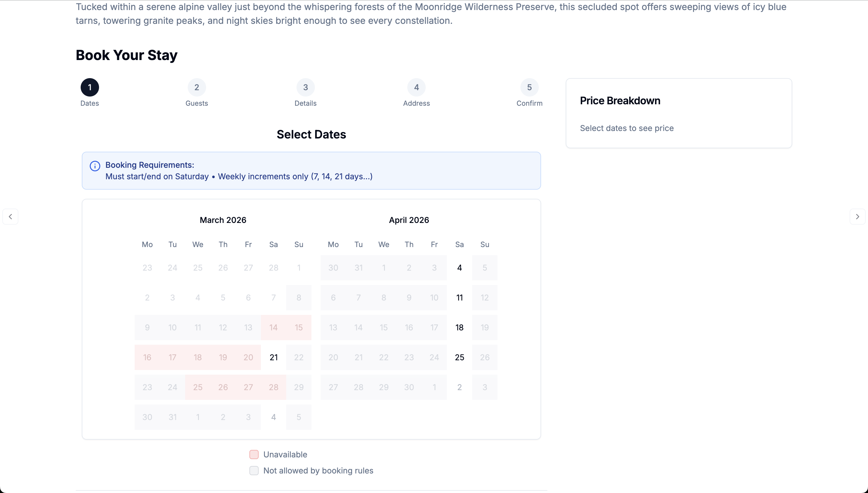The width and height of the screenshot is (868, 493).
Task: Click disabled March 31 Tuesday cell
Action: tap(173, 417)
